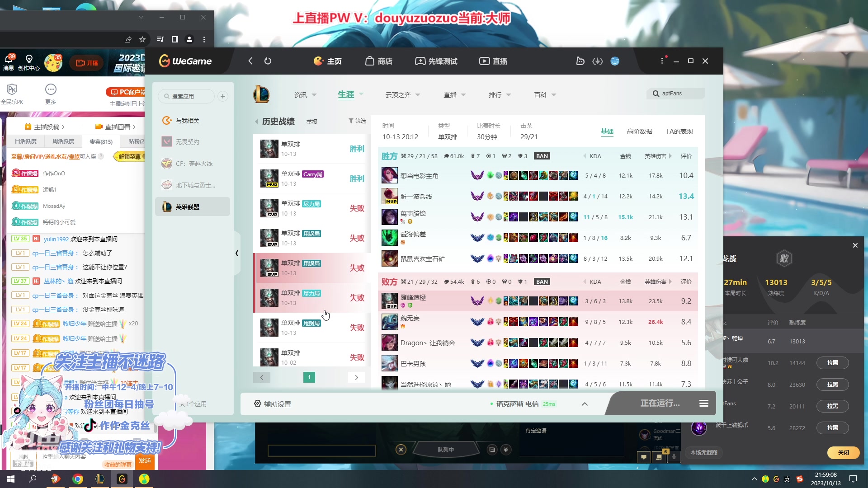Click the 本场无截图 label
The image size is (868, 488).
704,452
